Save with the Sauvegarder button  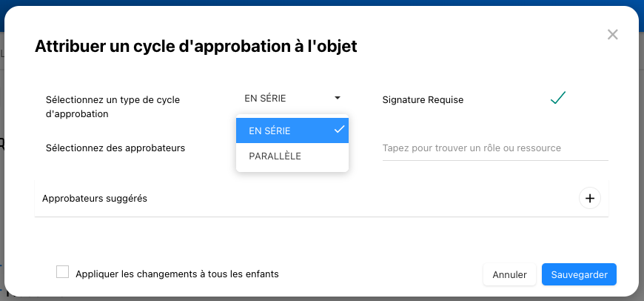[579, 274]
